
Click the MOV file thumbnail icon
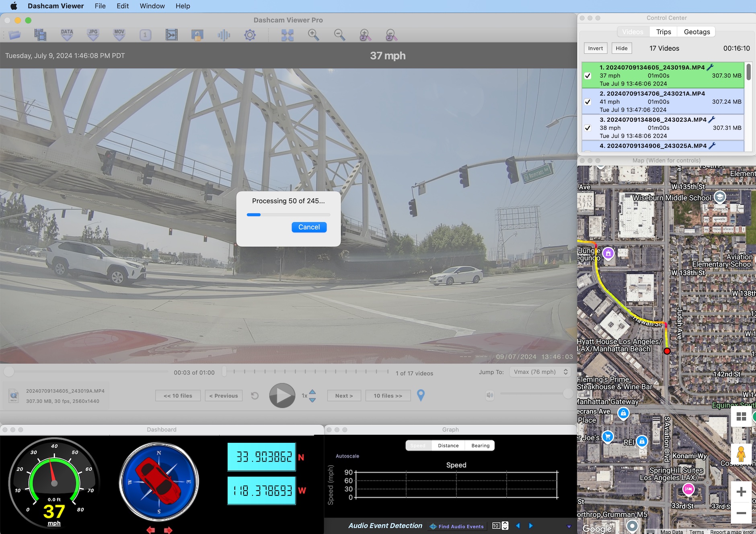click(14, 396)
